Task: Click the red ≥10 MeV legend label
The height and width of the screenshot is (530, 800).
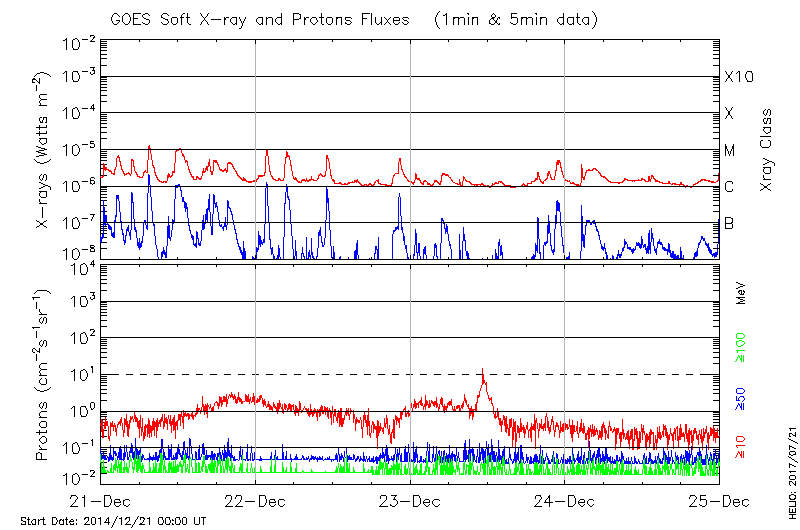Action: [741, 447]
